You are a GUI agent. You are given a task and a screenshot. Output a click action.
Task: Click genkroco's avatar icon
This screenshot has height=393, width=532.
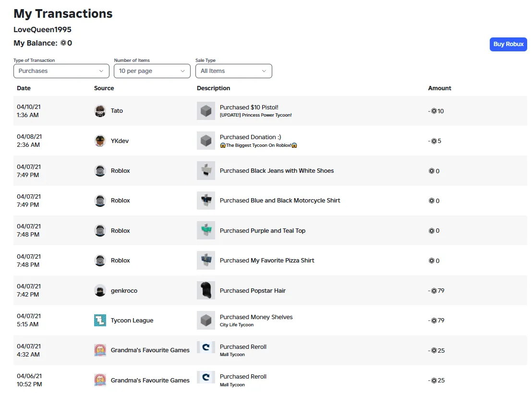point(100,291)
